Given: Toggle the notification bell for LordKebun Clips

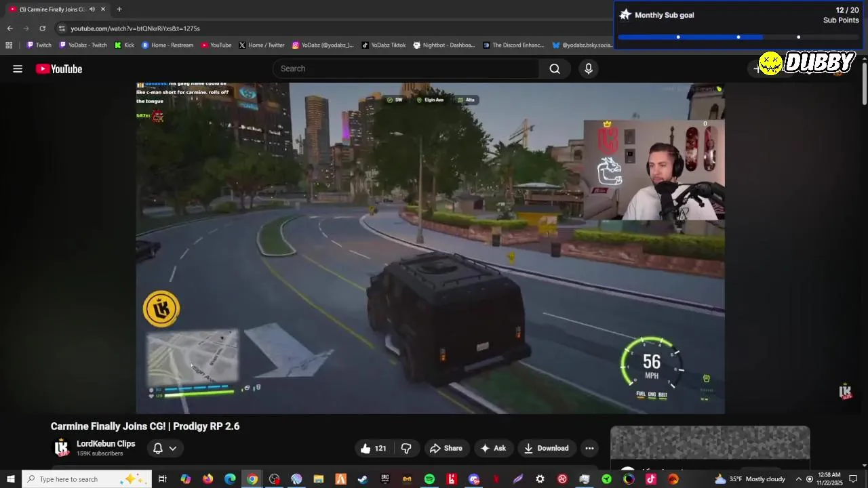Looking at the screenshot, I should coord(157,448).
